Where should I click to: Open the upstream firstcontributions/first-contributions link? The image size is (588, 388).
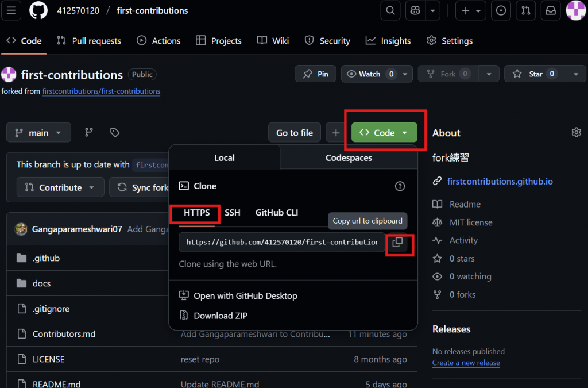pos(101,91)
